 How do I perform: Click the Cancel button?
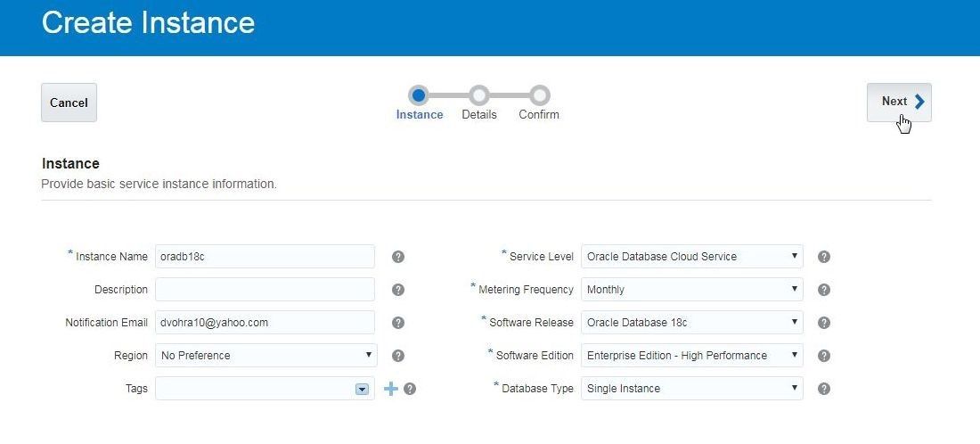[x=69, y=103]
